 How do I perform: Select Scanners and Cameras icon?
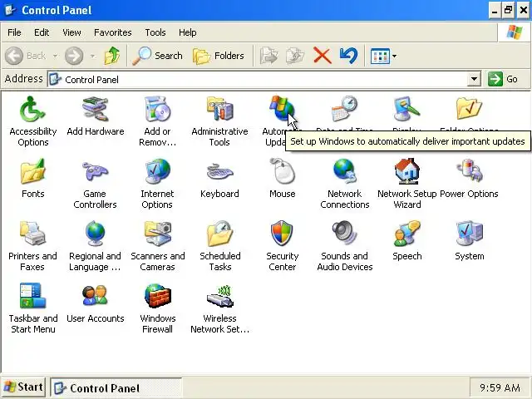click(157, 234)
